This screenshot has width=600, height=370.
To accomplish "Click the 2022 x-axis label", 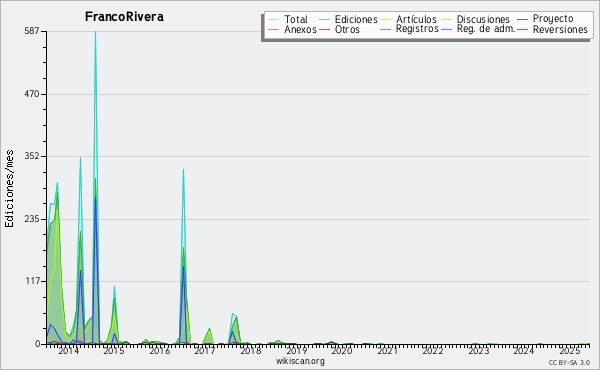I will pyautogui.click(x=433, y=350).
